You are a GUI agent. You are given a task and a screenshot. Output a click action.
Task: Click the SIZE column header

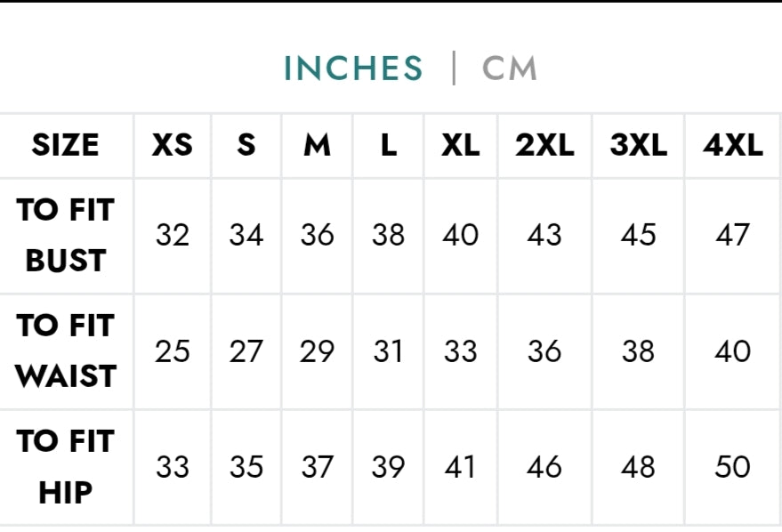tap(65, 145)
